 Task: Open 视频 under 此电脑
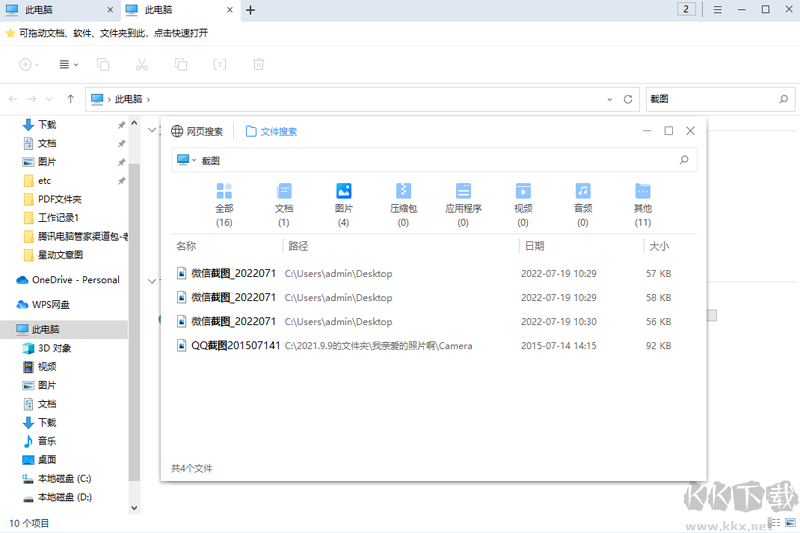click(x=47, y=366)
